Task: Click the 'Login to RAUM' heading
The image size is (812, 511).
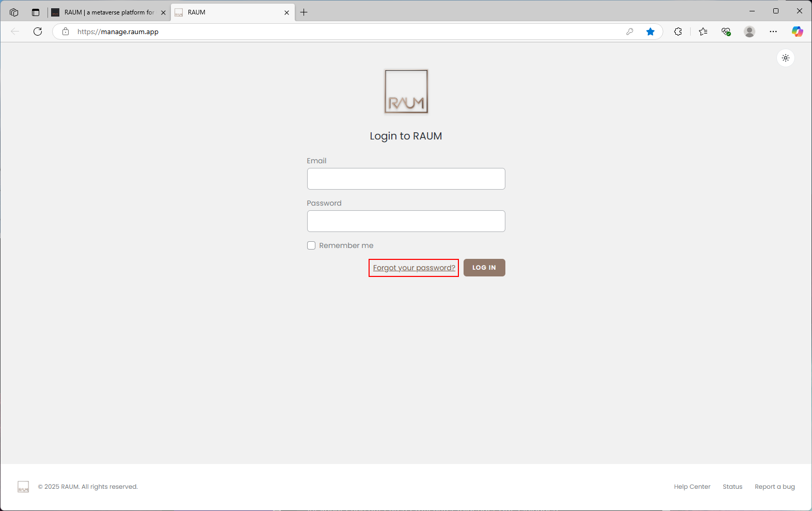Action: tap(406, 136)
